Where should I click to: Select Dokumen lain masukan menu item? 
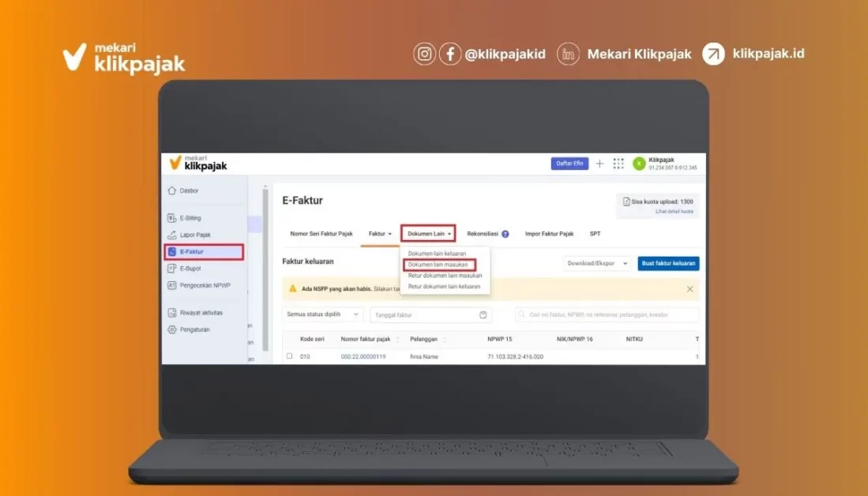point(438,265)
